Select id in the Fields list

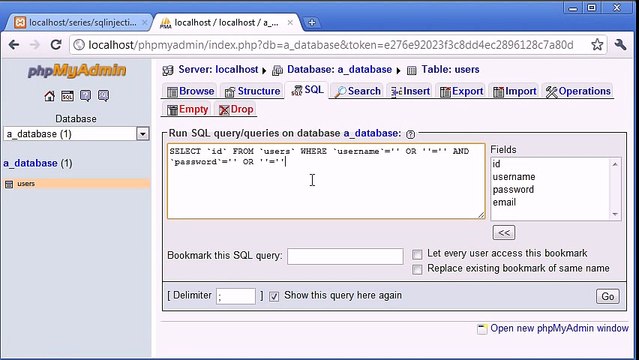(496, 164)
